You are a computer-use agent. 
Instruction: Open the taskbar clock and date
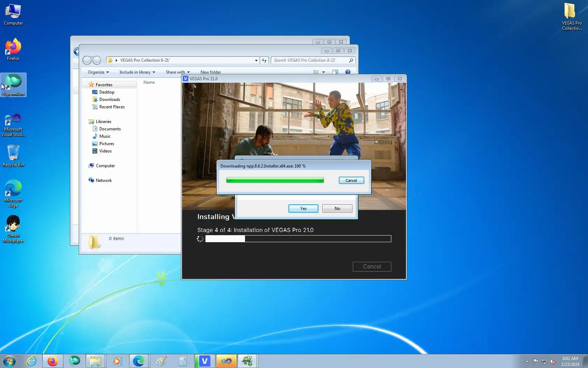(570, 361)
